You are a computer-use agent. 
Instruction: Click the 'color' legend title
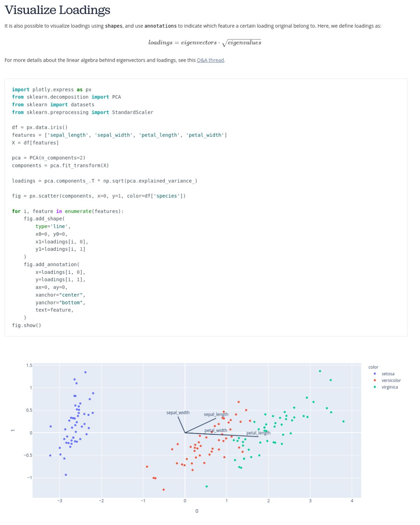point(373,367)
